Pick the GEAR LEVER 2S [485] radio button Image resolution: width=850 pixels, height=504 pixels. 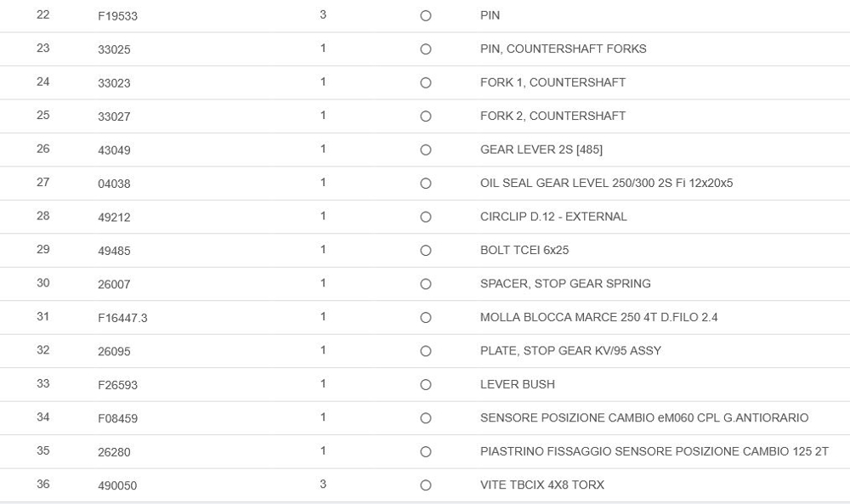click(x=426, y=150)
